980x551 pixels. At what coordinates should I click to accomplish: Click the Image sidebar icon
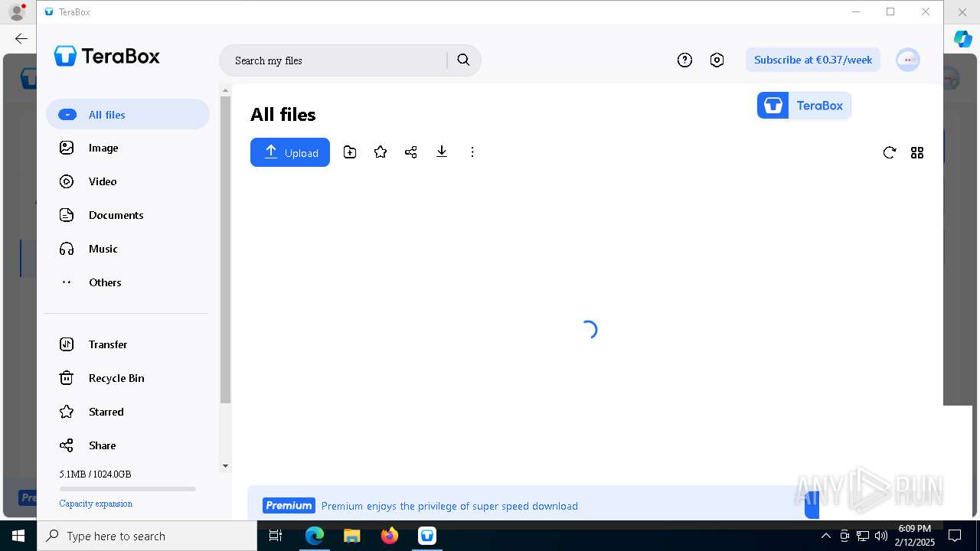tap(67, 148)
